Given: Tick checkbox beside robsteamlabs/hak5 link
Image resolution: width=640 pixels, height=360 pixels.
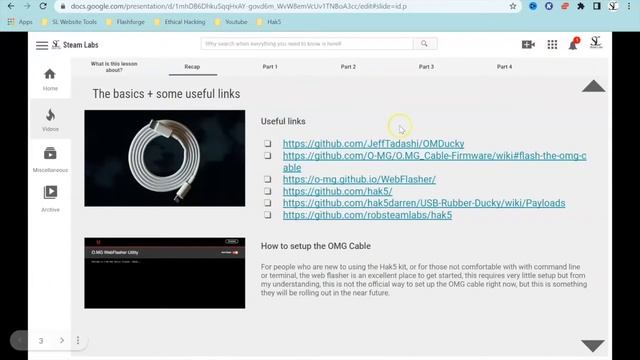Looking at the screenshot, I should [268, 214].
